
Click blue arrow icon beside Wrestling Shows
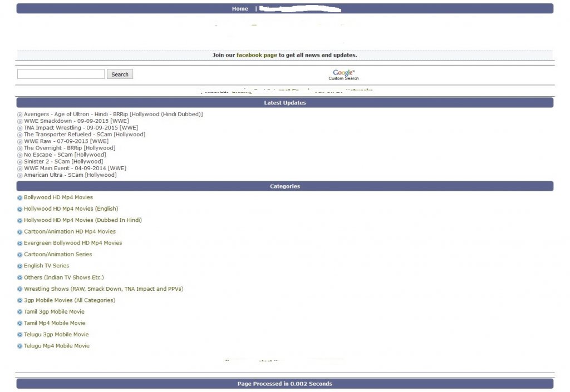point(19,289)
